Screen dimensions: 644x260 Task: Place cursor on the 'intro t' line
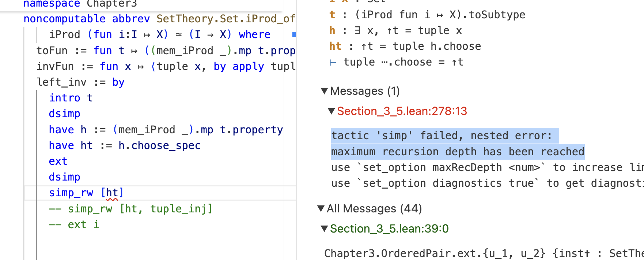click(x=71, y=98)
